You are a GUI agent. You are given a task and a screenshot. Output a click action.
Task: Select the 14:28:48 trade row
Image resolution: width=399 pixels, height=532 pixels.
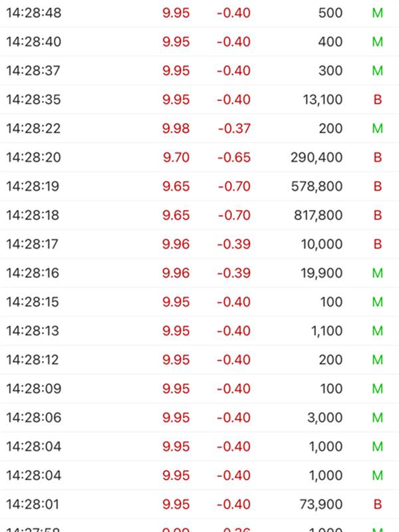pos(199,13)
